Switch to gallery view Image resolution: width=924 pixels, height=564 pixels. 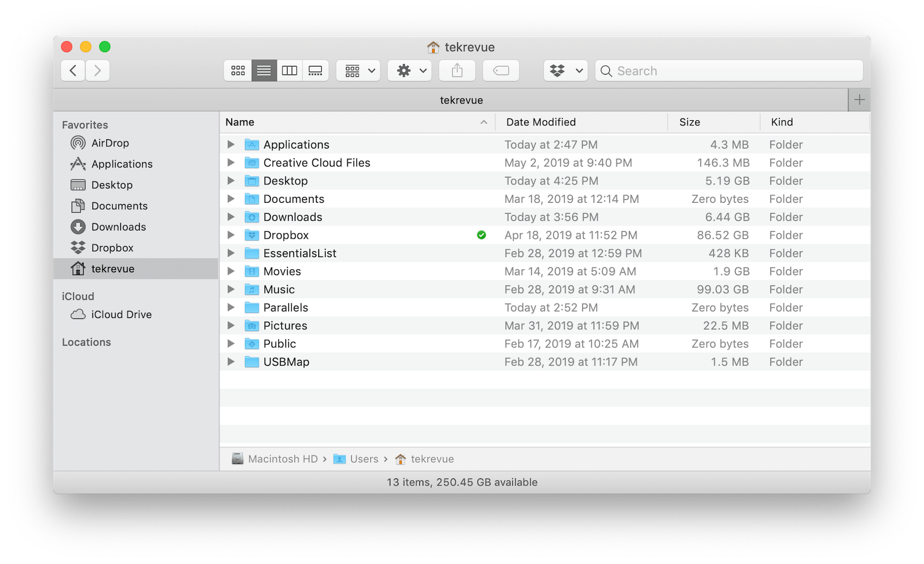315,70
